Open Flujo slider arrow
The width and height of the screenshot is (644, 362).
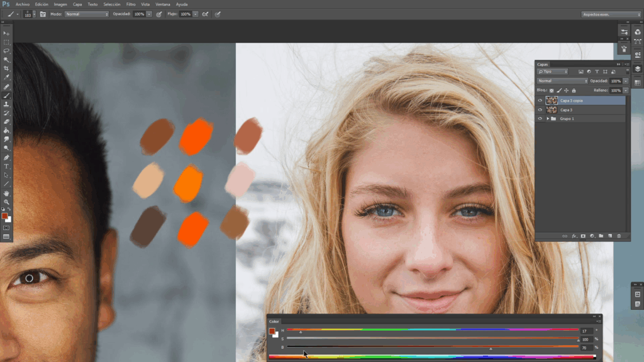pos(195,14)
